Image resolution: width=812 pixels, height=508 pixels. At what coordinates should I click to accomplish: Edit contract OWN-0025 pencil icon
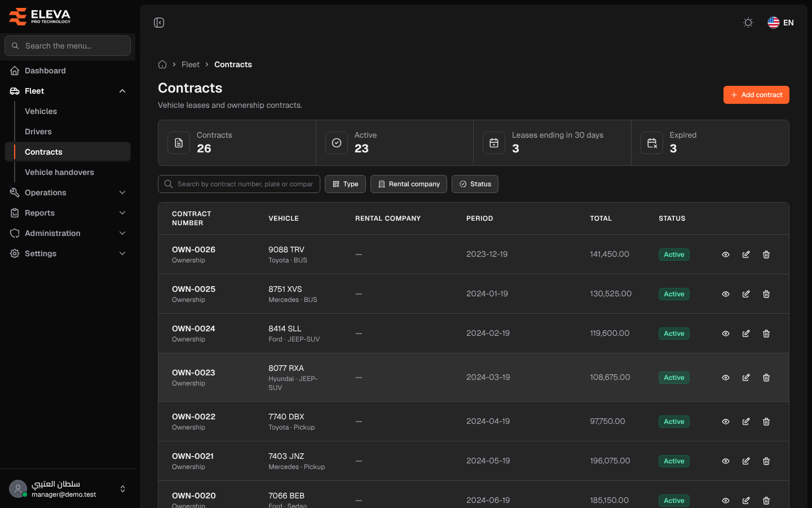pos(746,294)
